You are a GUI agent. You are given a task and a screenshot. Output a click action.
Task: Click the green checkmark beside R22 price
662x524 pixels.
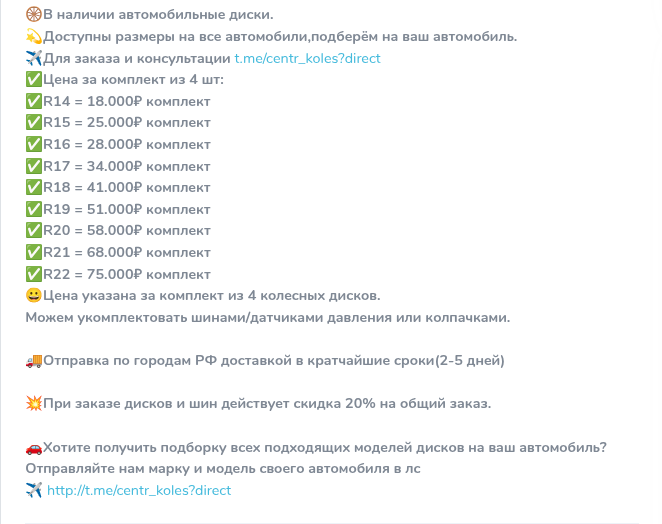[x=33, y=274]
